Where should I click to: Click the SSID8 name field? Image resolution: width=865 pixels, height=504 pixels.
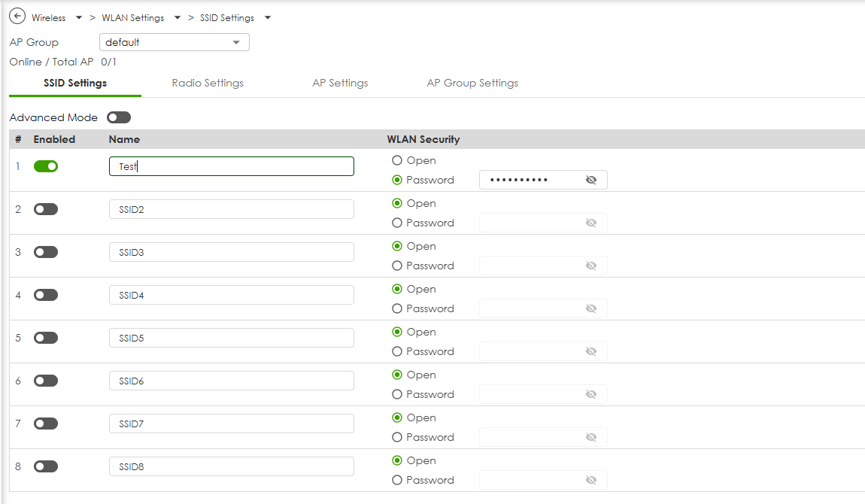point(231,466)
